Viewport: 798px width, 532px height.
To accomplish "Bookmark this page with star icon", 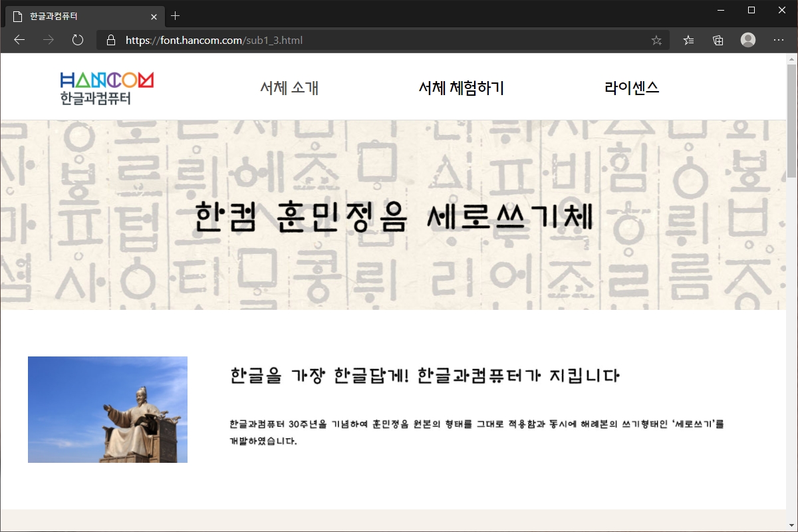I will pyautogui.click(x=656, y=40).
